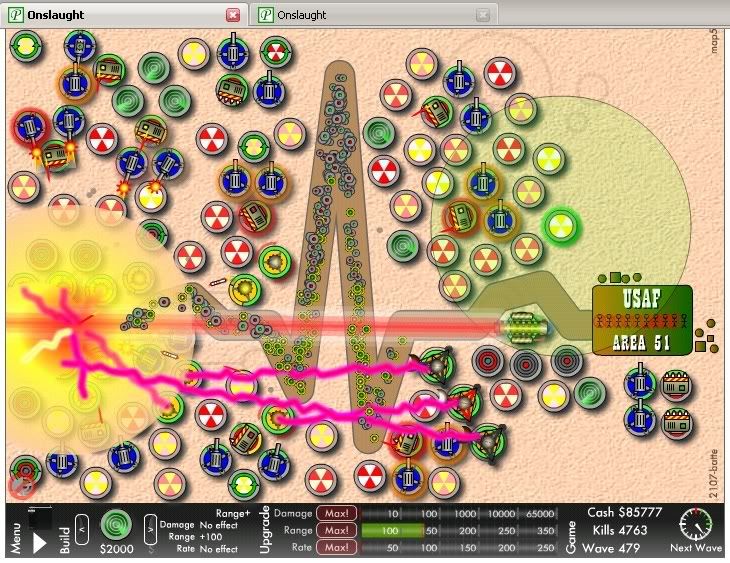
Task: Click the USAF Area 51 base
Action: point(642,320)
